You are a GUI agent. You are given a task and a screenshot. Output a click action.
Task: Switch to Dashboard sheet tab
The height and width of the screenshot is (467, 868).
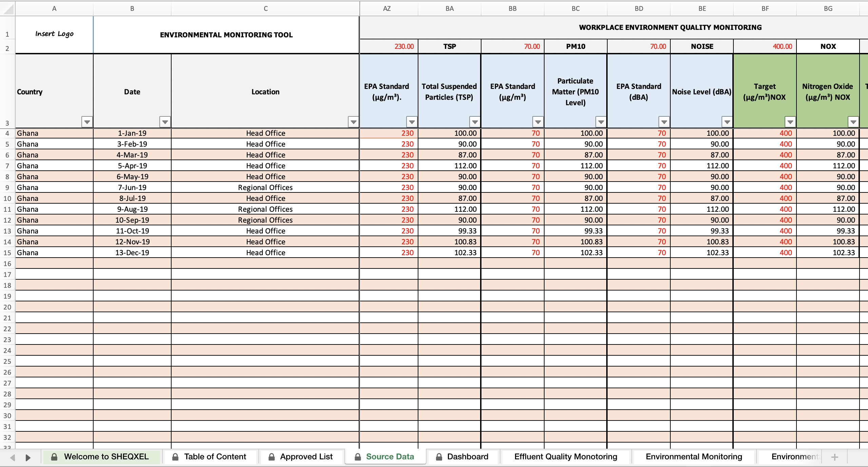pos(463,457)
